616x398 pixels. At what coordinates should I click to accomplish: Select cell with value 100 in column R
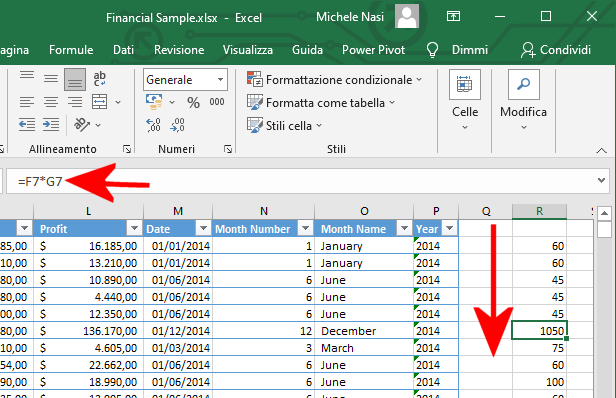point(539,382)
